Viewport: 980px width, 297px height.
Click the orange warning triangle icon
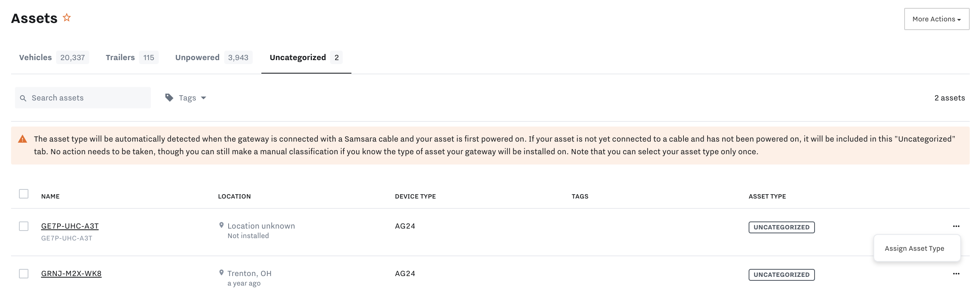pyautogui.click(x=23, y=139)
